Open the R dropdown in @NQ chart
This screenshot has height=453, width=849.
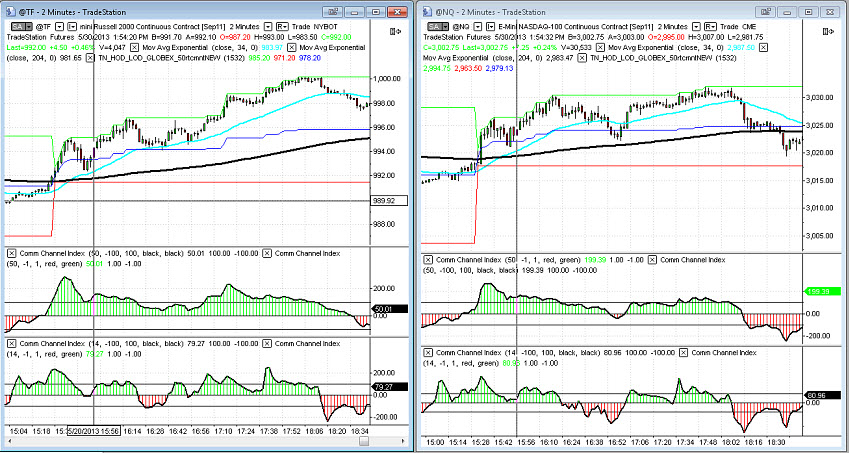(710, 27)
